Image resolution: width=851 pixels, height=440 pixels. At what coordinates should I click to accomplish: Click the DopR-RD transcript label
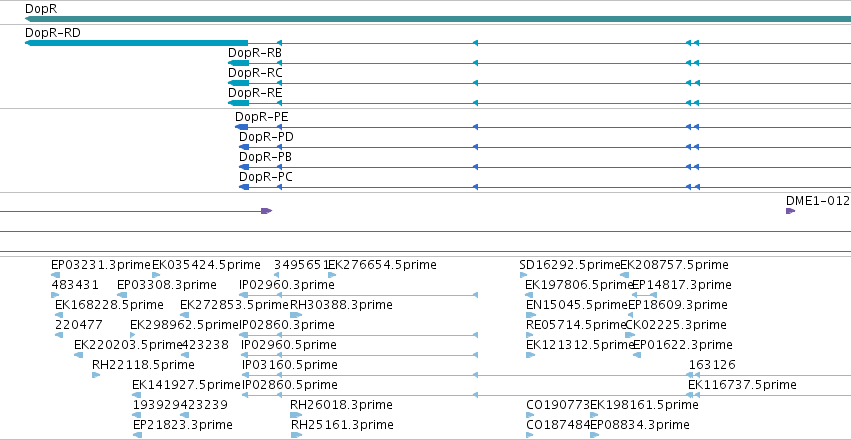pos(53,33)
